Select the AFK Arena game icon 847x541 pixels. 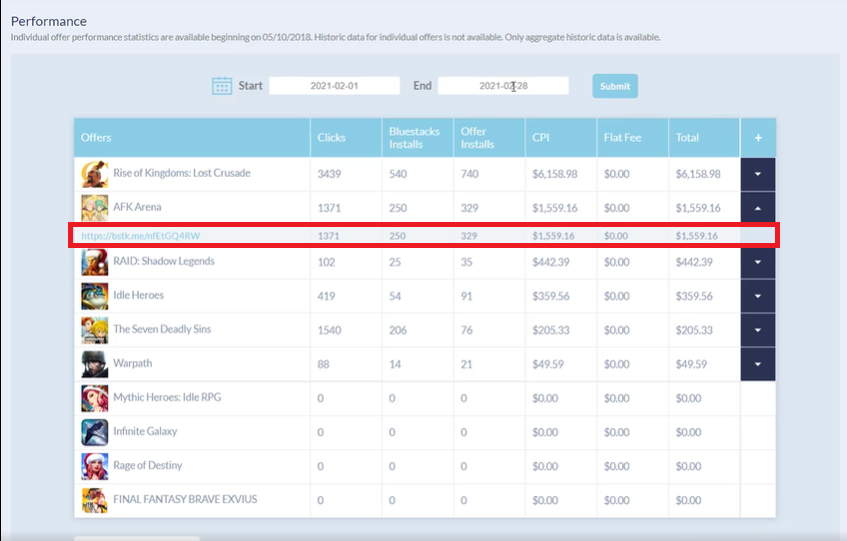pyautogui.click(x=95, y=207)
